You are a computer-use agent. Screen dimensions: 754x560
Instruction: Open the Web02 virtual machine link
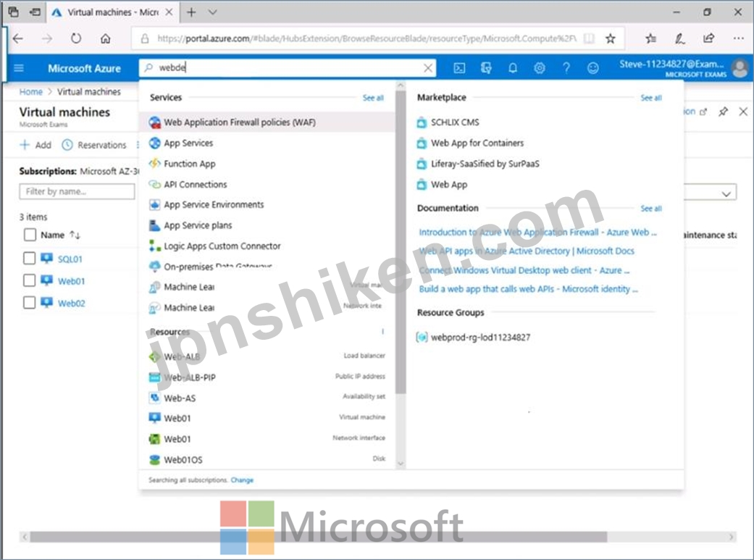click(x=71, y=303)
